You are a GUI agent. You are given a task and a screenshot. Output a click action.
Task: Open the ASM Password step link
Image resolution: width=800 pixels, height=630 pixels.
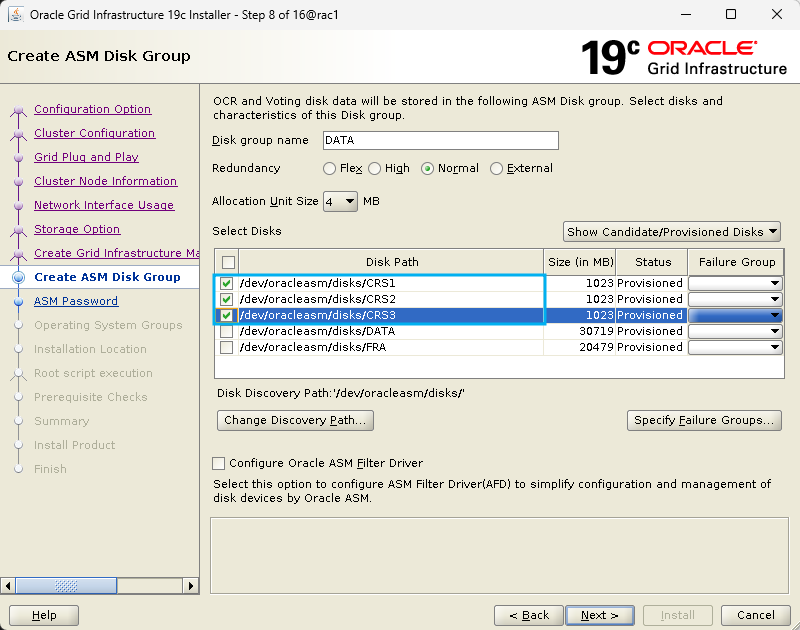point(76,301)
